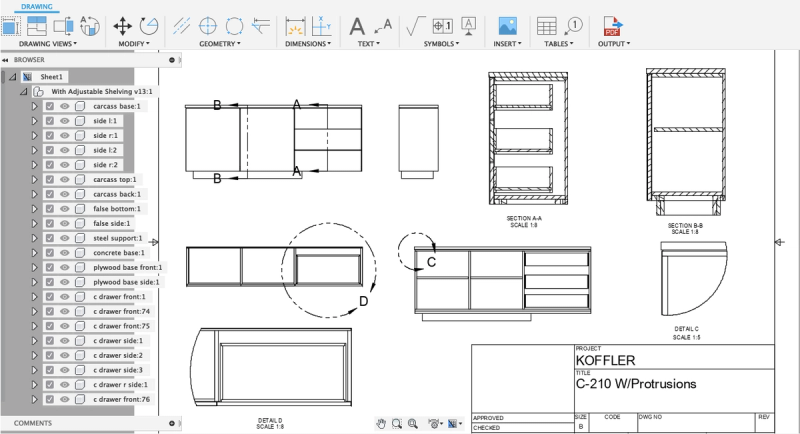
Task: Switch to the DRAWING tab
Action: coord(37,7)
